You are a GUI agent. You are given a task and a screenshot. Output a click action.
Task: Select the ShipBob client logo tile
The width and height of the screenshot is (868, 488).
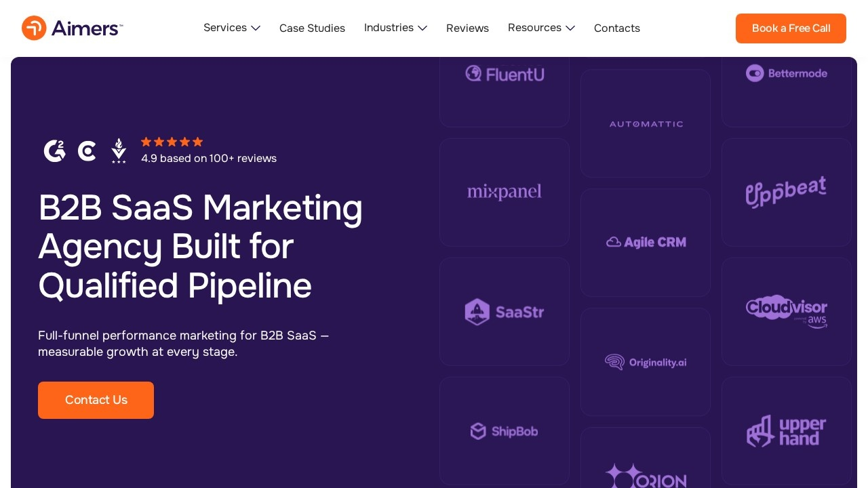click(x=505, y=431)
